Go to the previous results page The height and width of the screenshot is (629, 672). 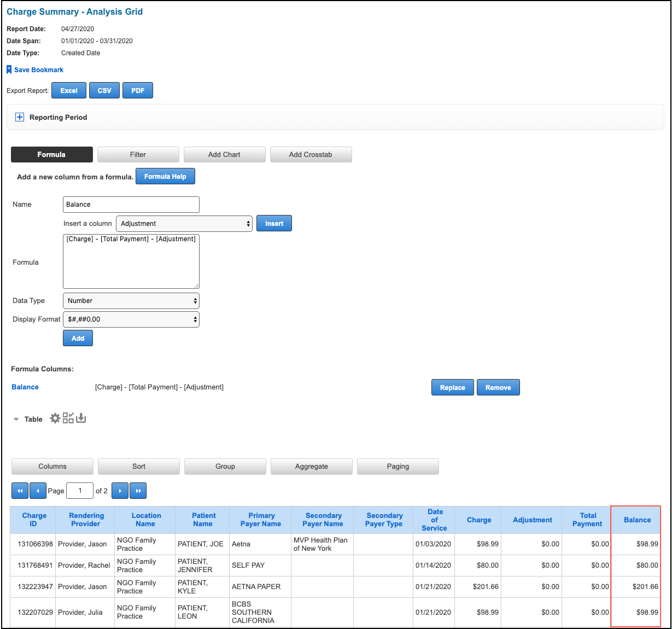coord(38,491)
